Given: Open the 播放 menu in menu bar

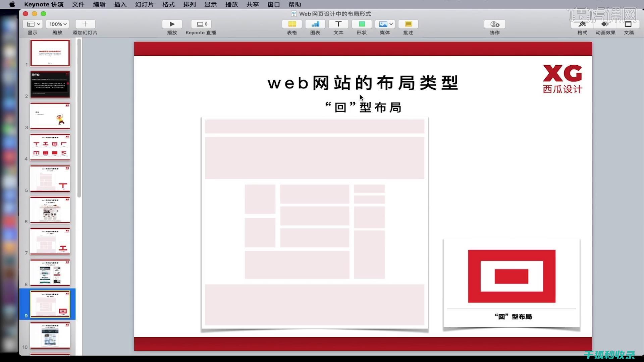Looking at the screenshot, I should pyautogui.click(x=231, y=4).
